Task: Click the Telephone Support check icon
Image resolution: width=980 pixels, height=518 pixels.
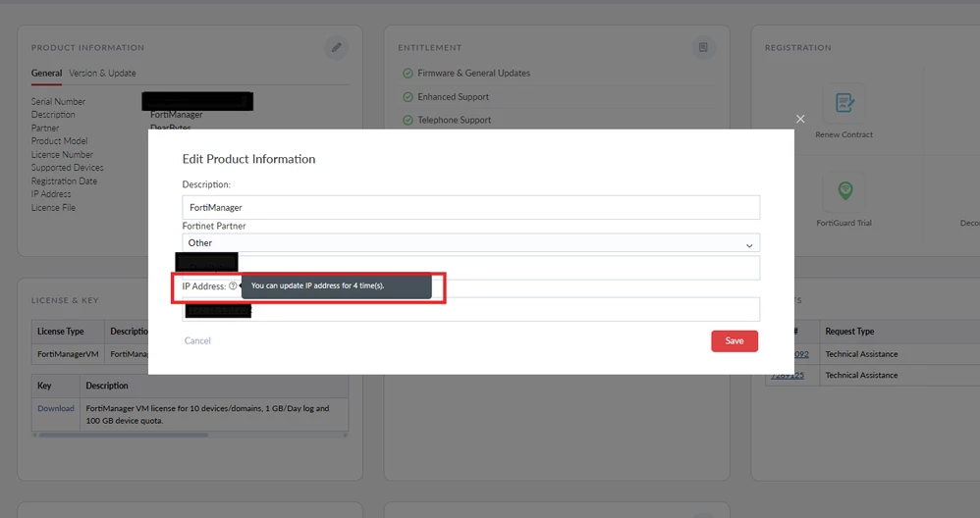Action: click(x=408, y=120)
